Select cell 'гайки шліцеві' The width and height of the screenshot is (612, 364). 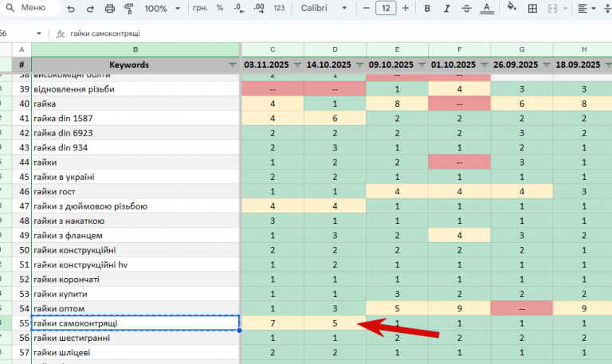[135, 353]
